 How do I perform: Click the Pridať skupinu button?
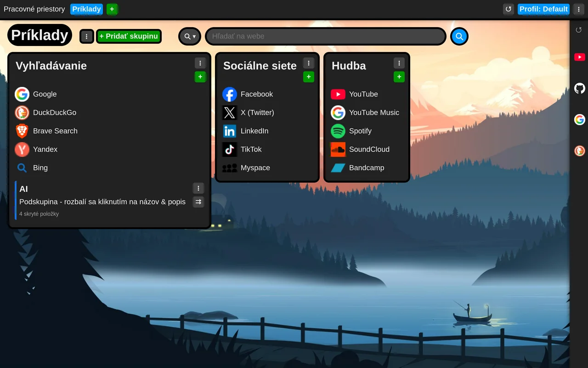129,36
